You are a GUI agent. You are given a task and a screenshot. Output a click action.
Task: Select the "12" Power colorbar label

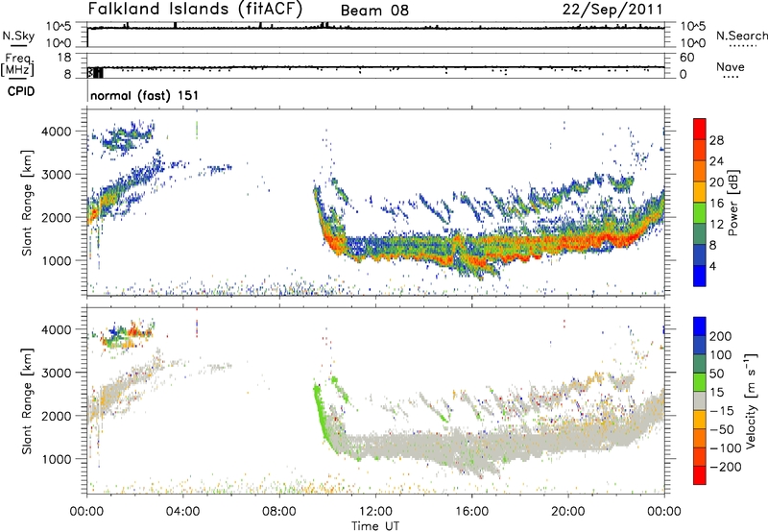716,225
